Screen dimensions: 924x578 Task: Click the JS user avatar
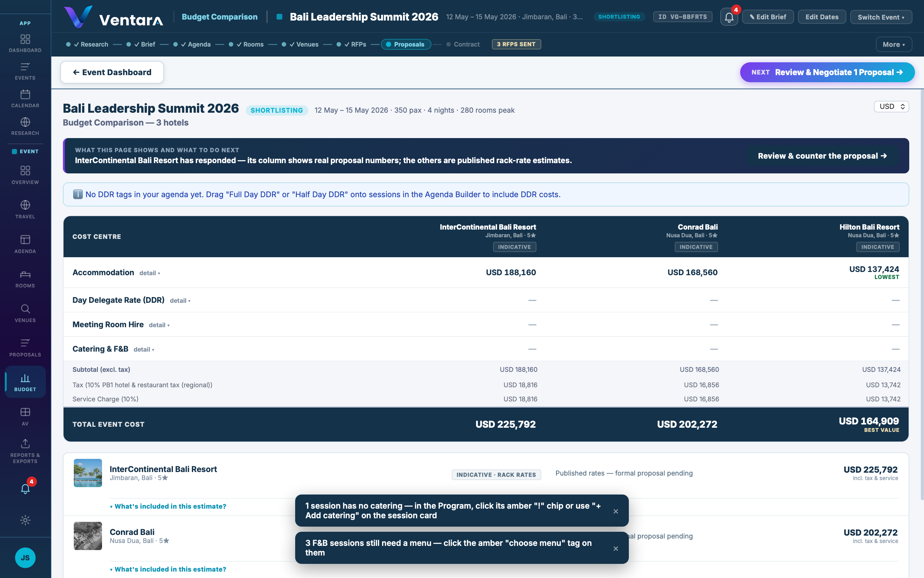tap(25, 558)
